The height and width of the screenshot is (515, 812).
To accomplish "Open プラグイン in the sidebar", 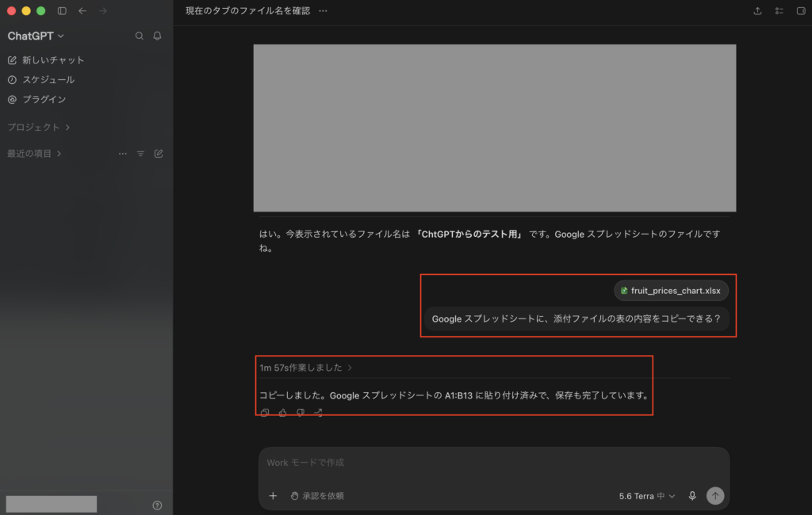I will (x=36, y=99).
